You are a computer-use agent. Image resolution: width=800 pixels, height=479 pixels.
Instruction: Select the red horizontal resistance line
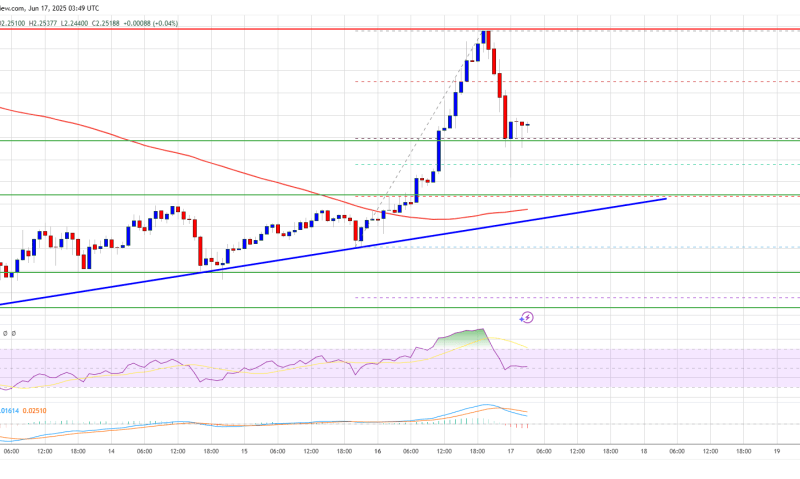coord(400,30)
